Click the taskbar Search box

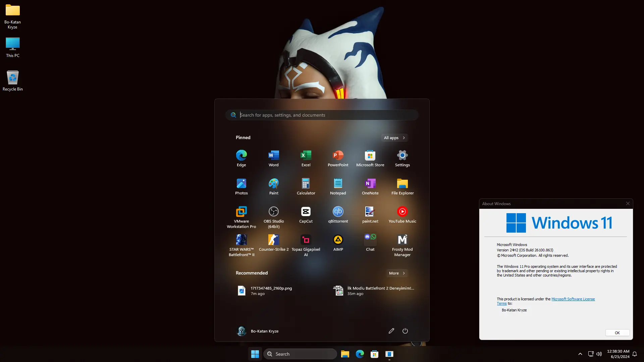(x=300, y=354)
